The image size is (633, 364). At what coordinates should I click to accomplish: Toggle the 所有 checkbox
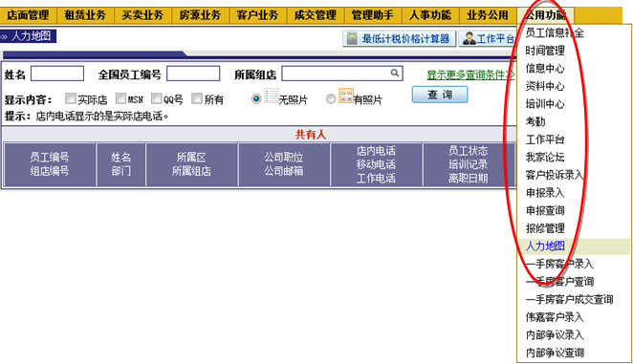[197, 98]
